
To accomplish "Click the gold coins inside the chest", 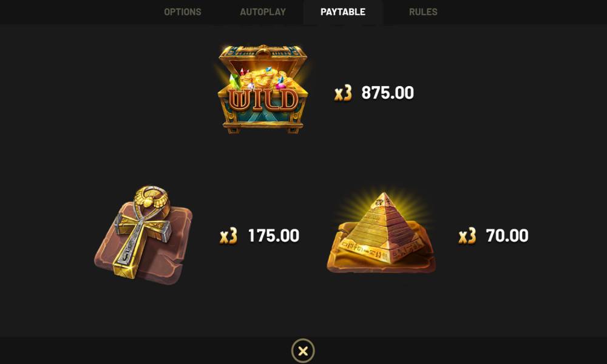I will [x=262, y=78].
